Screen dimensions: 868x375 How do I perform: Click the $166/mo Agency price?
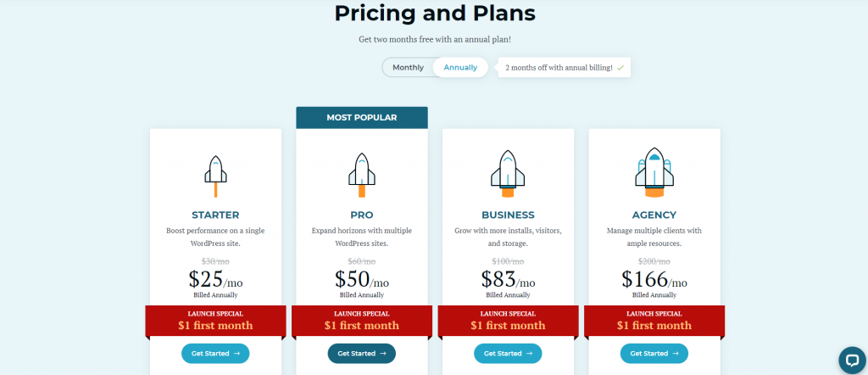point(654,278)
